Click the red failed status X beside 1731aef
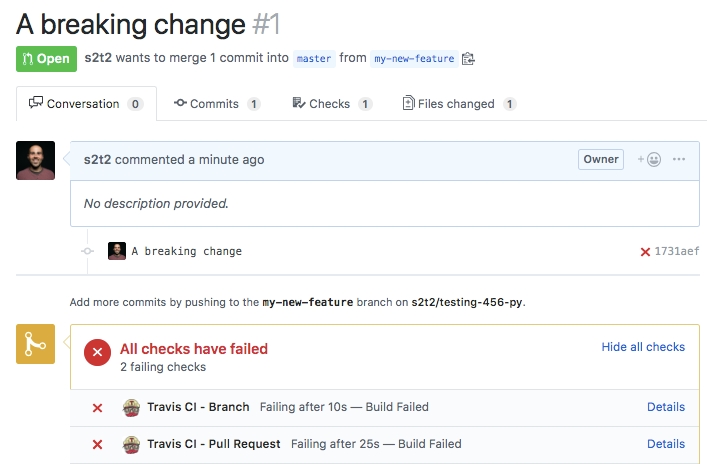707x464 pixels. (x=645, y=252)
